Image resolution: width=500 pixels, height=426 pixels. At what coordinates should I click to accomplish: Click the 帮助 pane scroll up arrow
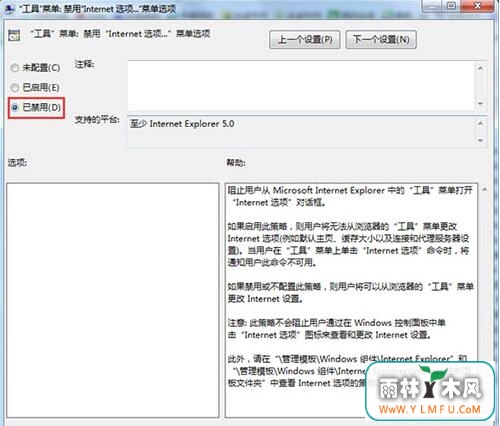click(x=485, y=189)
